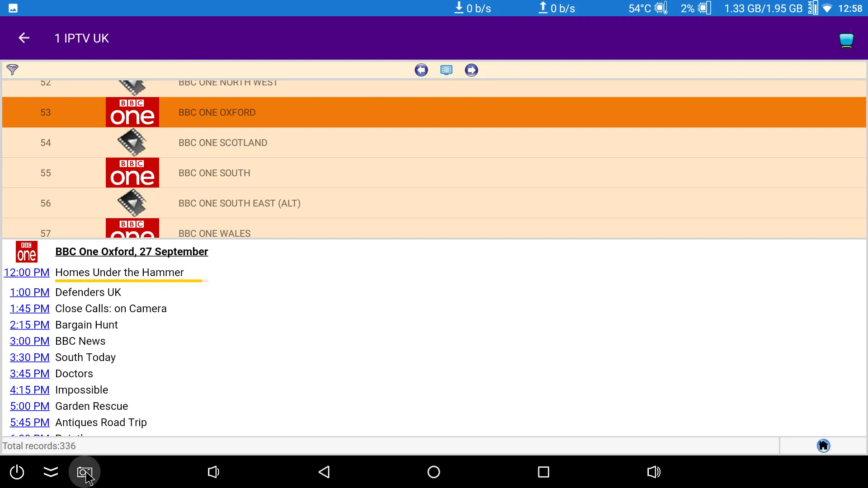This screenshot has width=868, height=488.
Task: Tap the BBC ONE SOUTH EAST placeholder icon
Action: [x=132, y=203]
